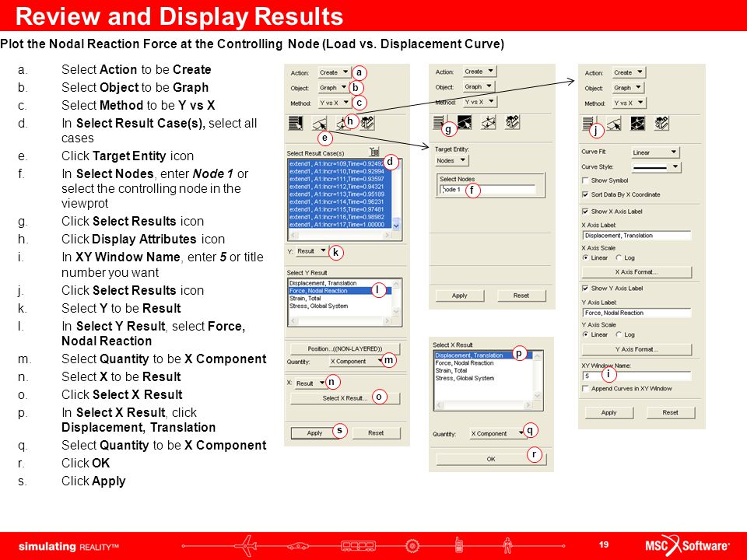Image resolution: width=747 pixels, height=560 pixels.
Task: Open the Y: Result dropdown
Action: click(x=311, y=251)
